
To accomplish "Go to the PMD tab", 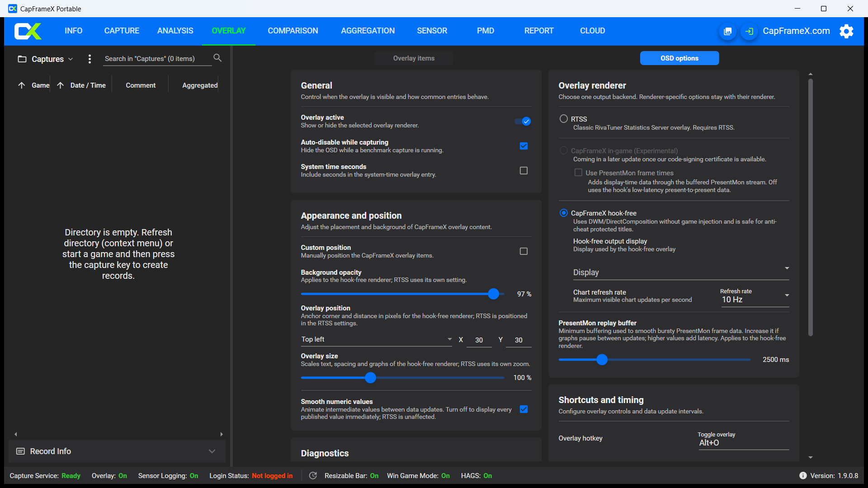I will coord(486,31).
